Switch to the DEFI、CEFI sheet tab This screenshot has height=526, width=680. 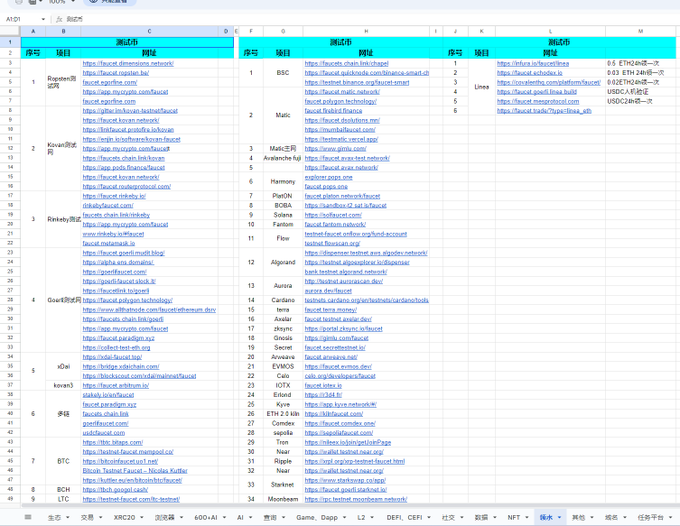[404, 517]
